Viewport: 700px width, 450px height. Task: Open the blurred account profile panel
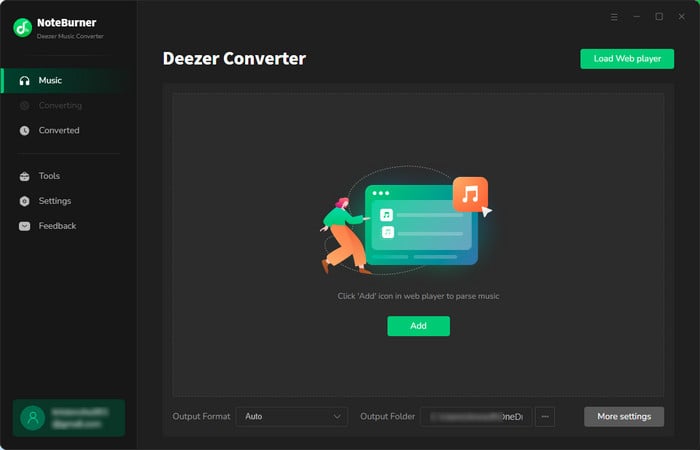coord(69,418)
